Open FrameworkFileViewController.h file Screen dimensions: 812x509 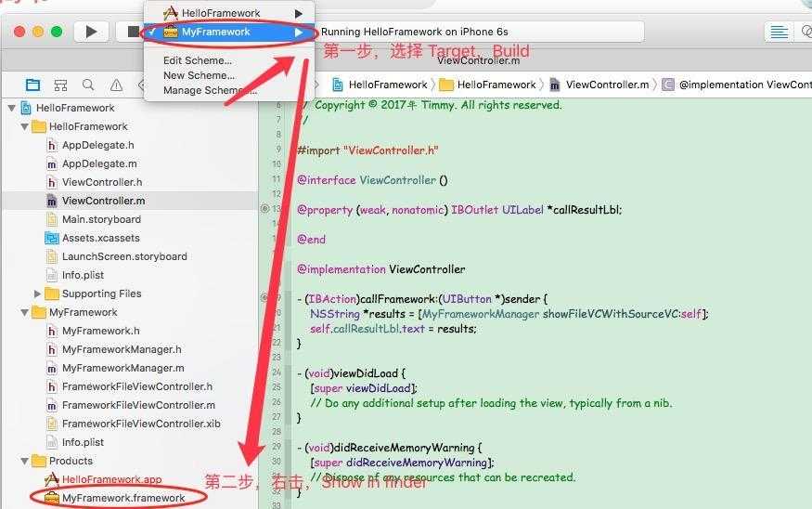point(137,387)
